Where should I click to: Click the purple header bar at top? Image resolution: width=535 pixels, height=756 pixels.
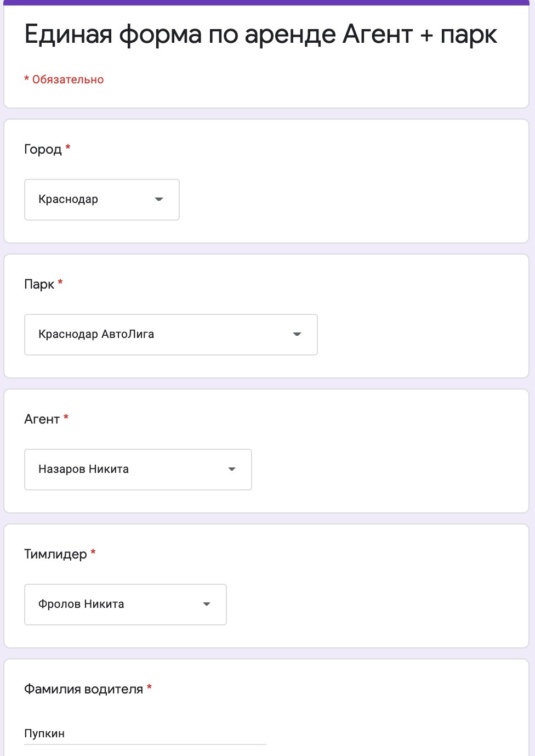[266, 3]
